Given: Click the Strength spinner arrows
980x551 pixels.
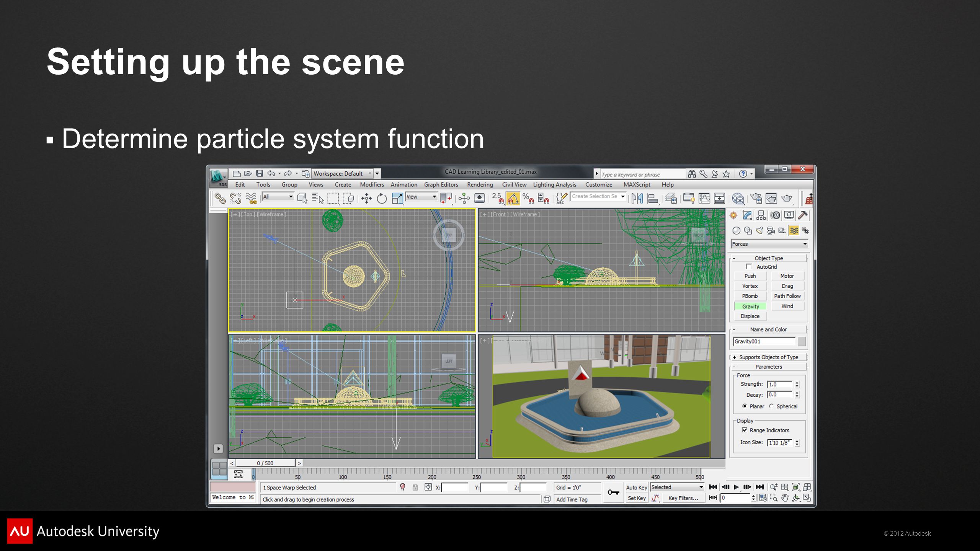Looking at the screenshot, I should tap(797, 384).
